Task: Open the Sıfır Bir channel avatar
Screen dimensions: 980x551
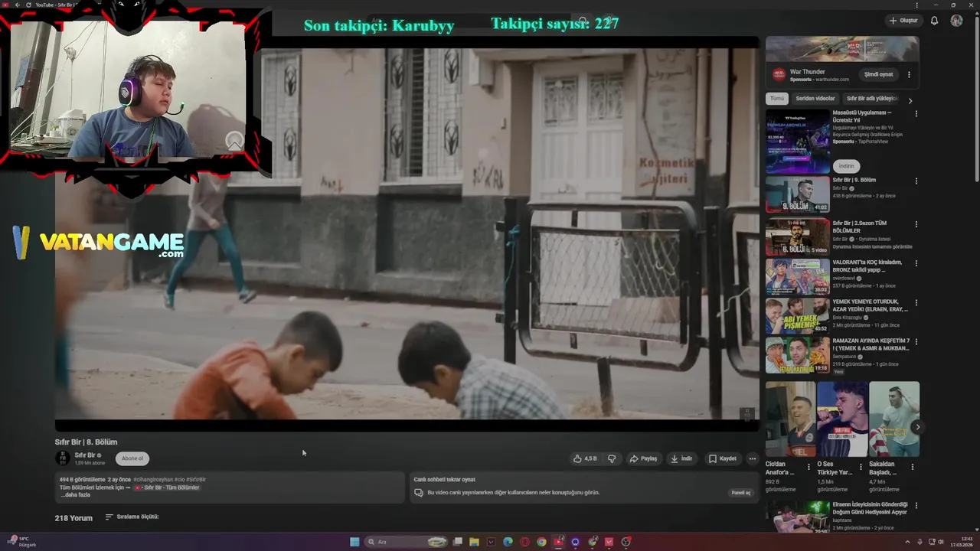Action: 62,458
